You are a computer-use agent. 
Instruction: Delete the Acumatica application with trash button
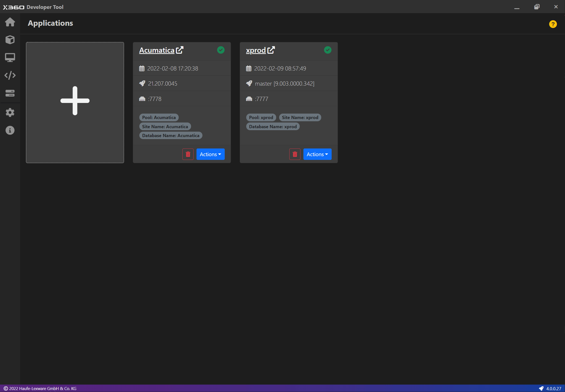tap(188, 154)
